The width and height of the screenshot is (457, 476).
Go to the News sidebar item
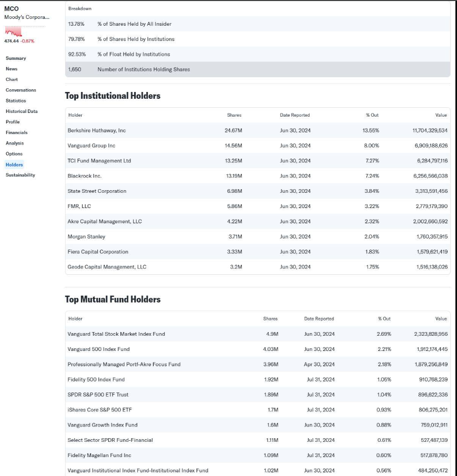[12, 69]
